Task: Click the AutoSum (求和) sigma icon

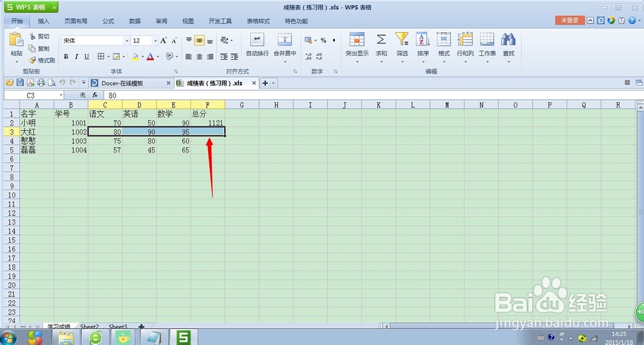Action: (381, 39)
